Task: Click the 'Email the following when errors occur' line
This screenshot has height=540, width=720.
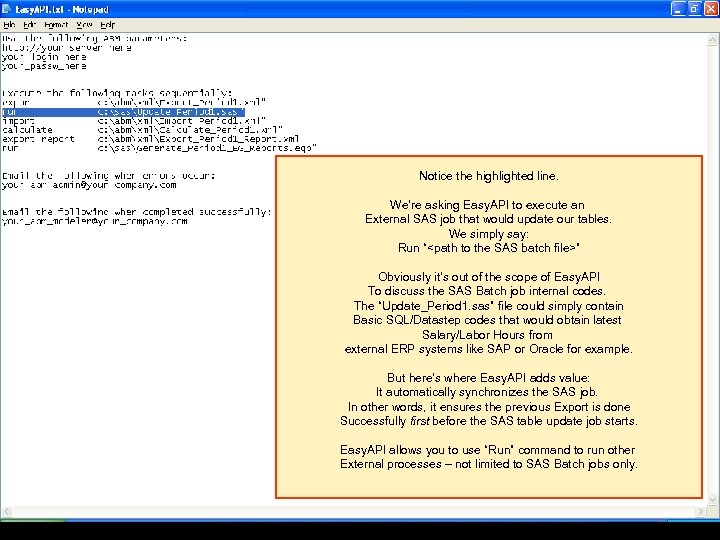Action: (108, 175)
